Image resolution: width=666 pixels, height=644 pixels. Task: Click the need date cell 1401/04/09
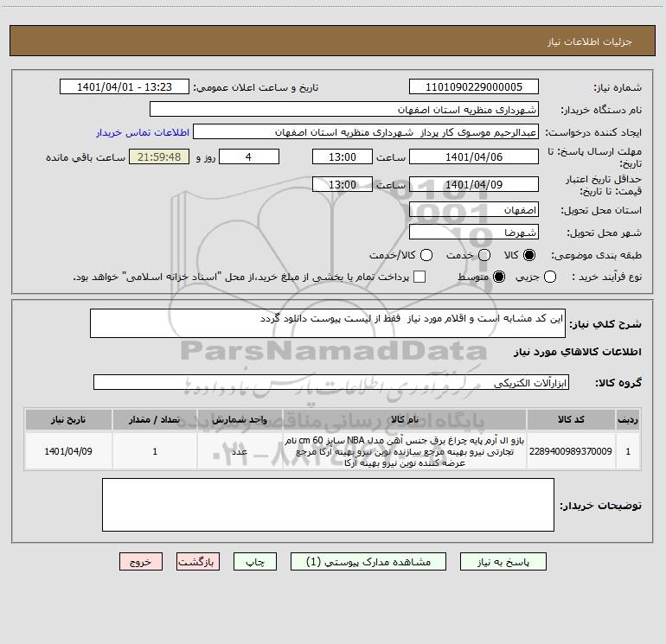(68, 451)
